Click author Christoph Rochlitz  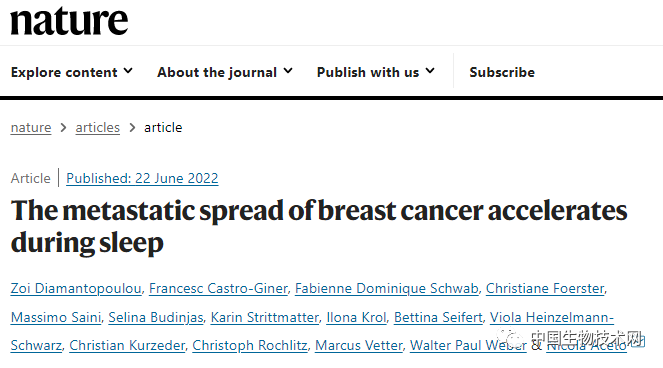pyautogui.click(x=250, y=345)
